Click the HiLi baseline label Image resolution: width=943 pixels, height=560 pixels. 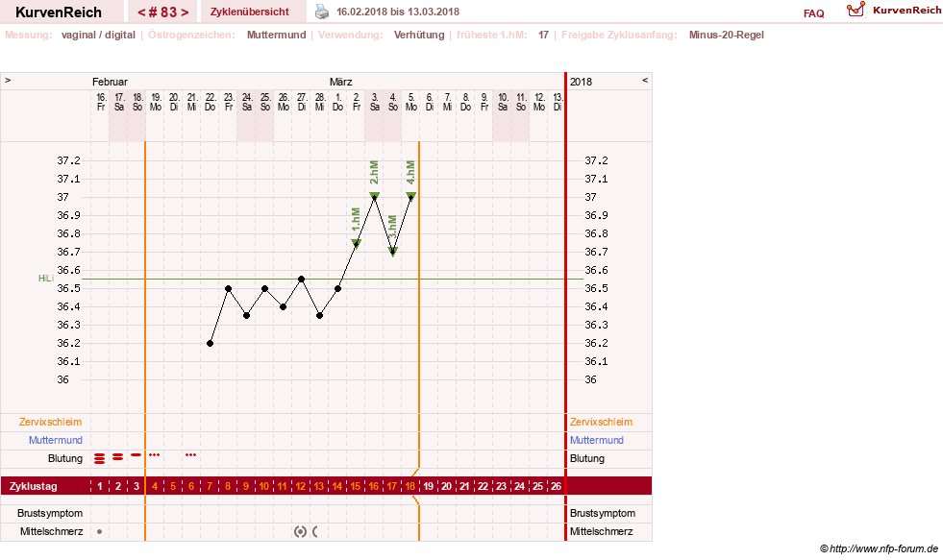pyautogui.click(x=46, y=279)
